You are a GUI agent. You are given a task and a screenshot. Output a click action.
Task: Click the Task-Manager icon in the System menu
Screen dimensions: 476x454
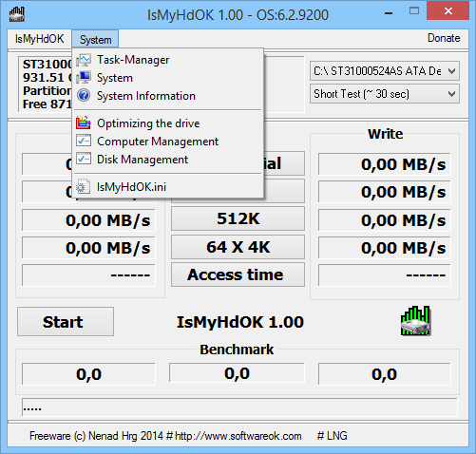click(84, 60)
